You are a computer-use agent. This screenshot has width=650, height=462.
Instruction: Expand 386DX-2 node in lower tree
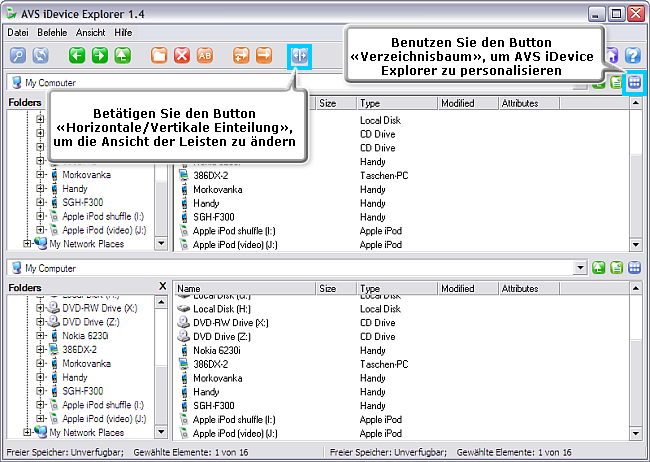click(40, 350)
